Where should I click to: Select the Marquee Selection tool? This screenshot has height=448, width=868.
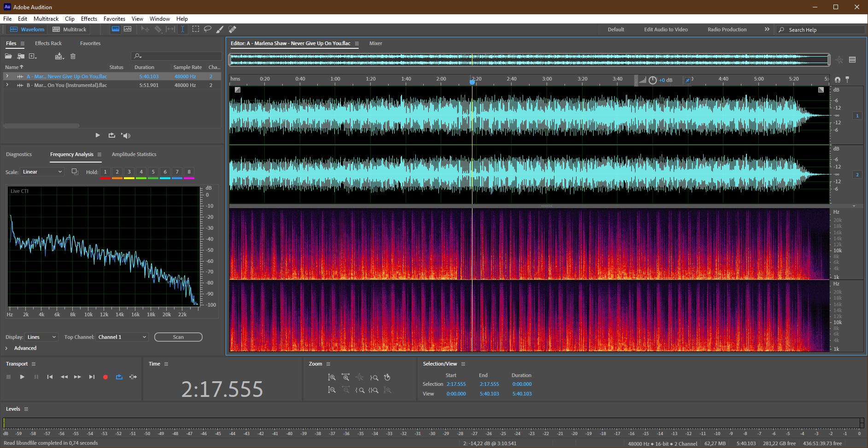(196, 29)
